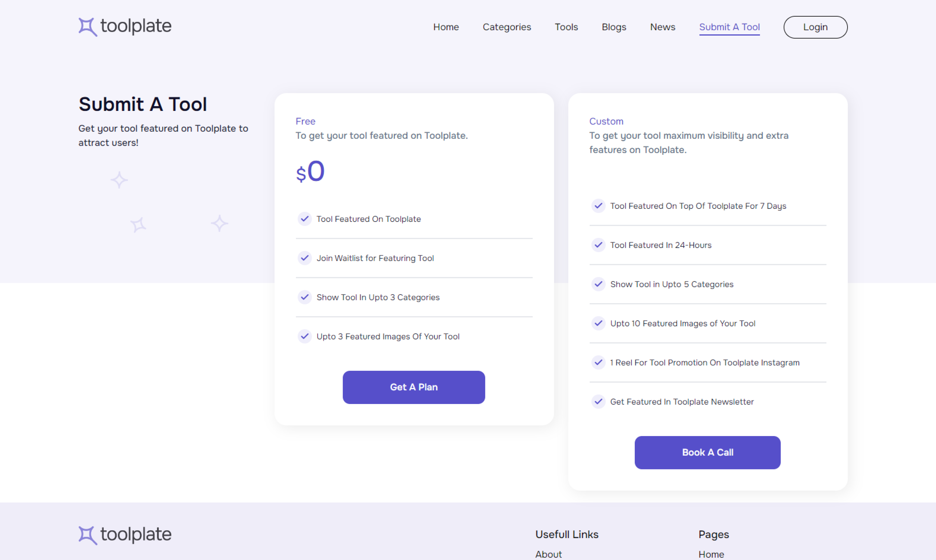Click checkmark beside Tool Featured In 24-Hours
This screenshot has width=936, height=560.
click(x=598, y=245)
